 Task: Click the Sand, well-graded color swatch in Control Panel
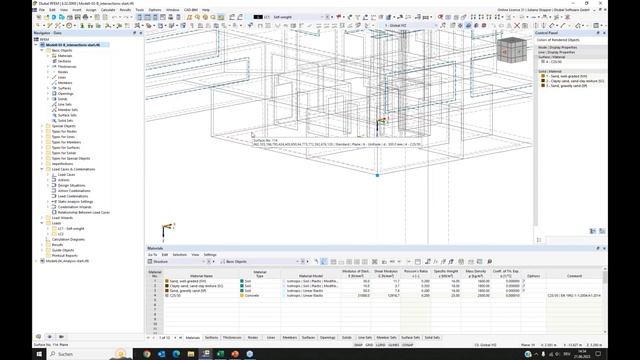(543, 76)
